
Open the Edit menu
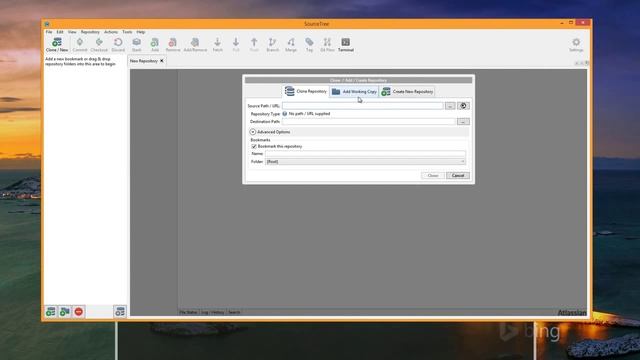pos(60,32)
